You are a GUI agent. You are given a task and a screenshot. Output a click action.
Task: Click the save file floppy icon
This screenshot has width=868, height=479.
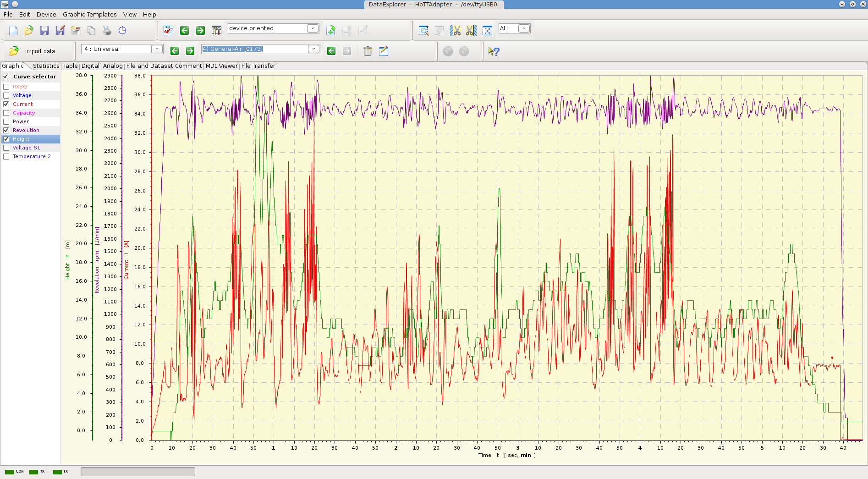click(44, 31)
